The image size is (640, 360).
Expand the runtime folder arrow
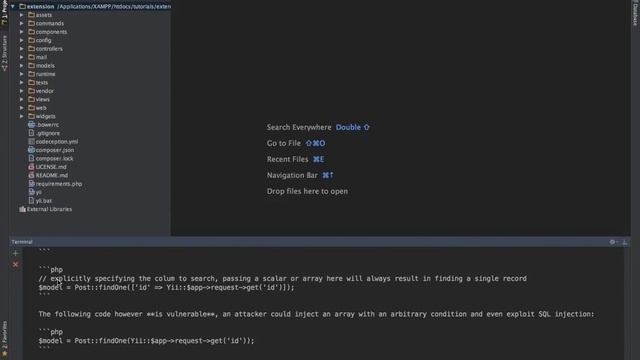(22, 74)
